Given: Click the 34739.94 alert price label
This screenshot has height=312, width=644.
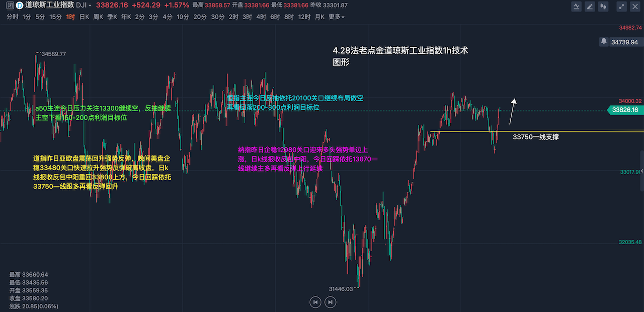Looking at the screenshot, I should [x=624, y=42].
